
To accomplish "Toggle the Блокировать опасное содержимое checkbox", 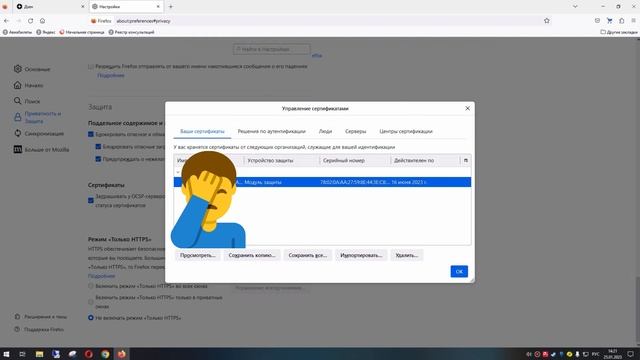I will pos(91,134).
